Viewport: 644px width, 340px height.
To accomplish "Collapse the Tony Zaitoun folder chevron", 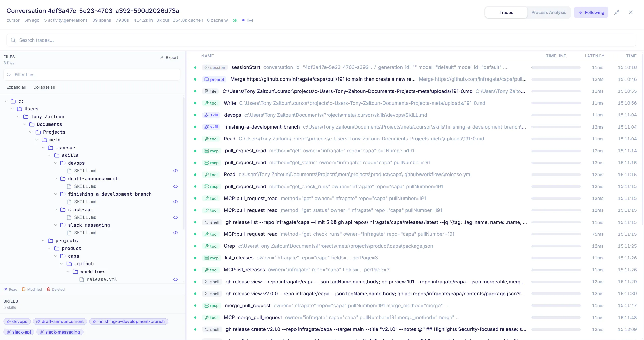I will coord(18,117).
